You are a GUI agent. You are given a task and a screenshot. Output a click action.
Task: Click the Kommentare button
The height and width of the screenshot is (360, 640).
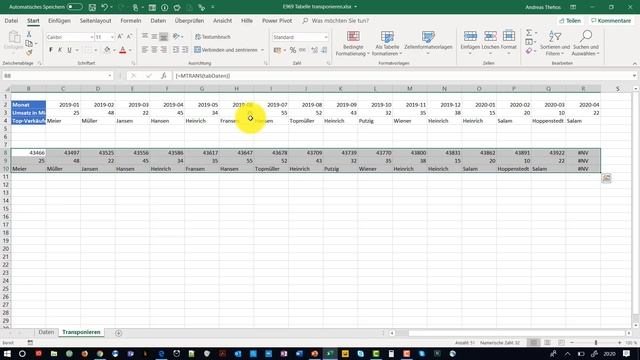pyautogui.click(x=611, y=20)
